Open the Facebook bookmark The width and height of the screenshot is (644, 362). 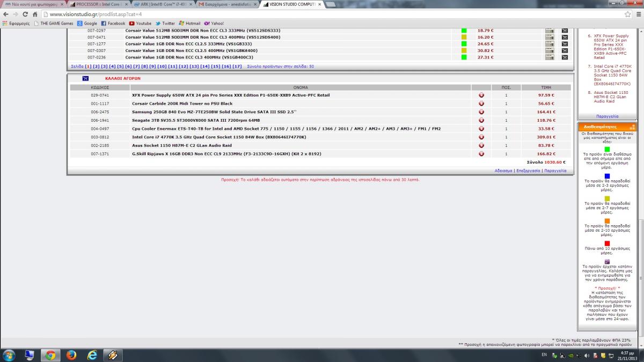tap(113, 24)
